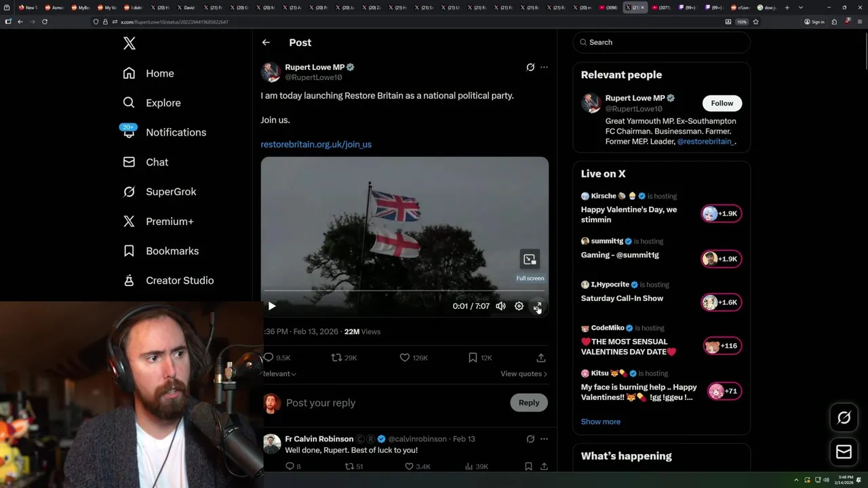Enter full screen on the video
Image resolution: width=868 pixels, height=488 pixels.
click(x=537, y=307)
